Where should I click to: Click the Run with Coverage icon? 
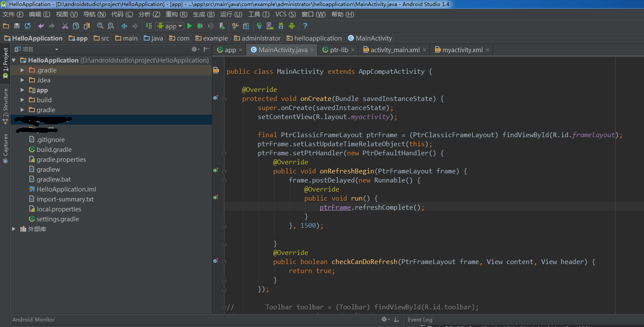tap(211, 26)
